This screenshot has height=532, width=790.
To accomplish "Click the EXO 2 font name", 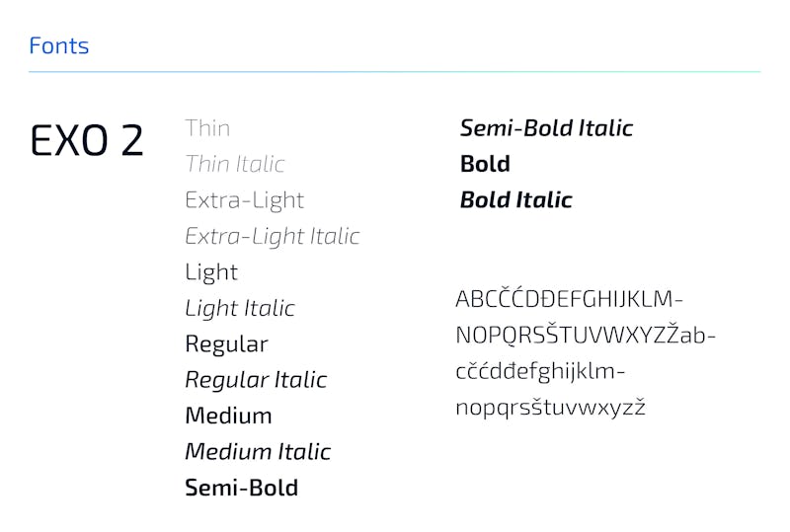I will click(x=87, y=141).
